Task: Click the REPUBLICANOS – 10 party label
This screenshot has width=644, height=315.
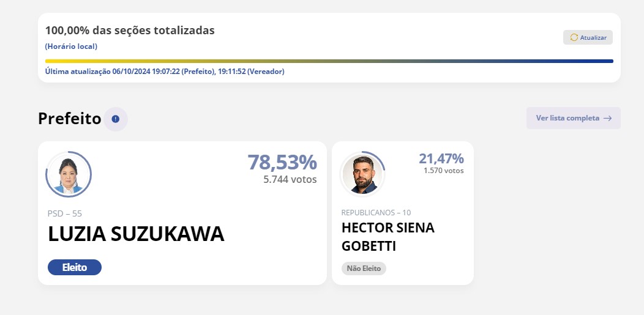Action: 376,212
